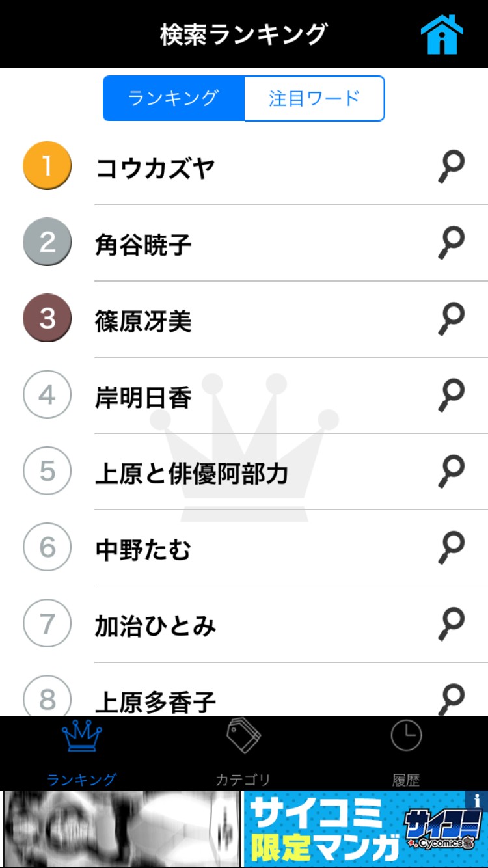Select the crown ランキング bottom tab
This screenshot has width=488, height=868.
tap(82, 752)
